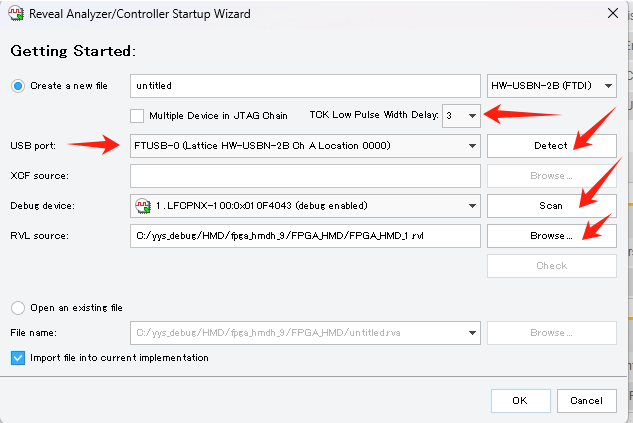Uncheck Import file into current implementation
This screenshot has width=633, height=423.
pyautogui.click(x=18, y=358)
